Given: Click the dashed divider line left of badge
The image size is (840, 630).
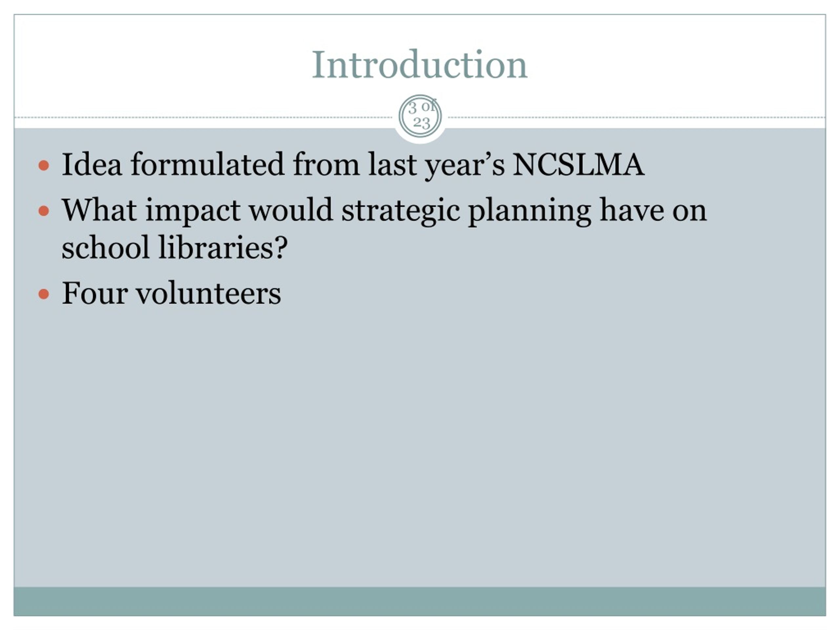Looking at the screenshot, I should pos(203,117).
